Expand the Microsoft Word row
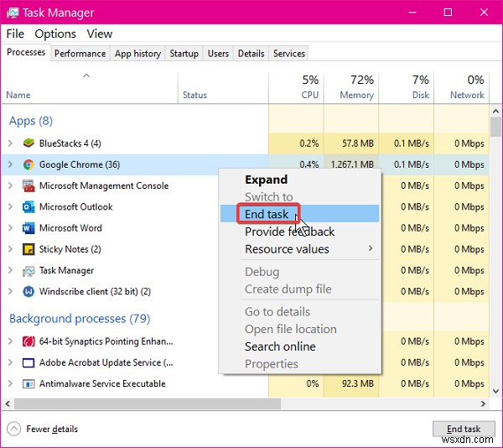 (10, 228)
